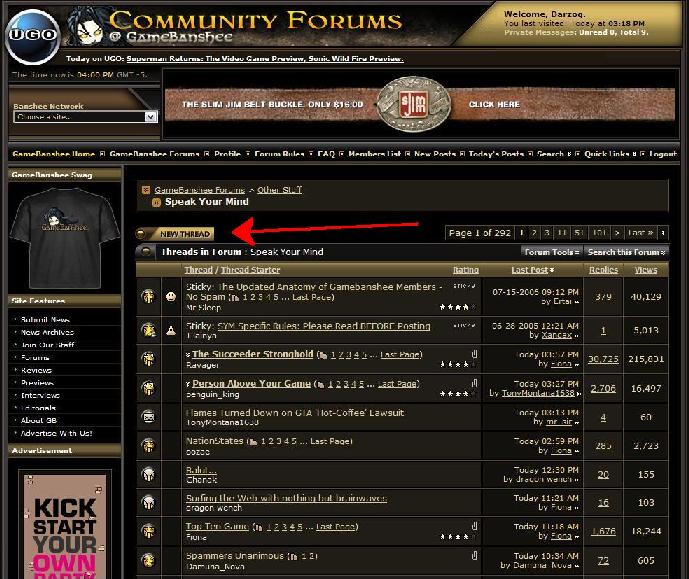This screenshot has height=579, width=689.
Task: Jump to page 11 of threads
Action: pyautogui.click(x=562, y=233)
